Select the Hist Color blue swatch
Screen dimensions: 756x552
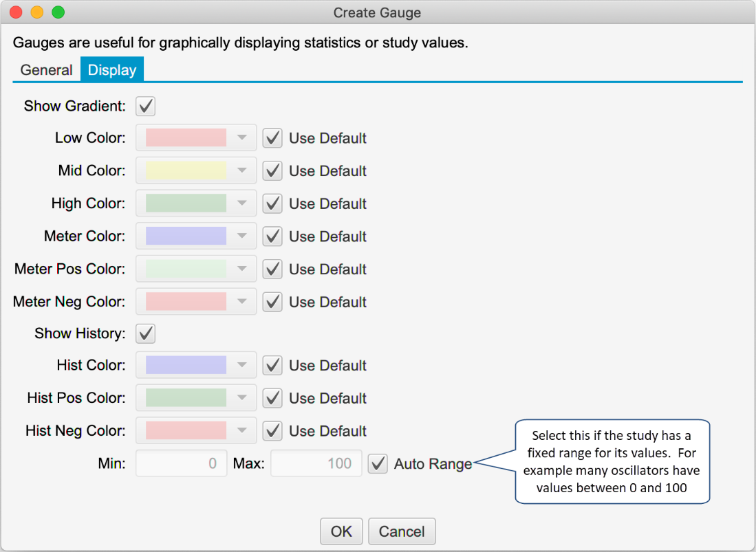click(x=186, y=366)
